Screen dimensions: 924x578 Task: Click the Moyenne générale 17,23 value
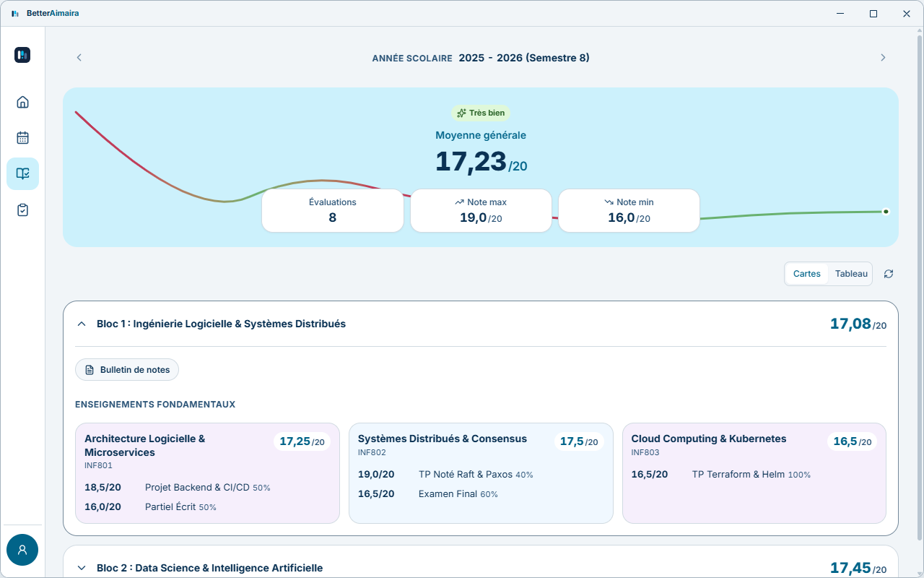point(481,161)
